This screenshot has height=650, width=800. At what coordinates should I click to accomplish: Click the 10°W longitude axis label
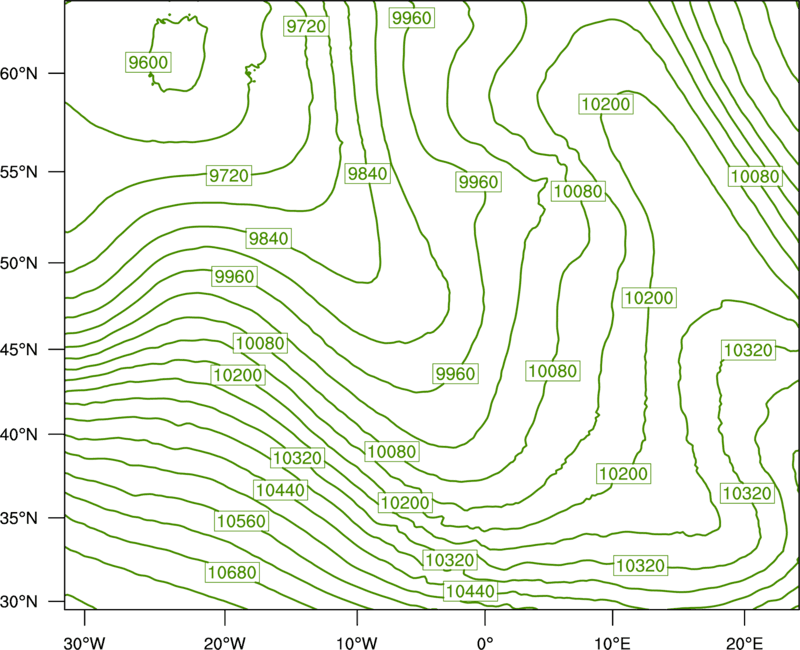pyautogui.click(x=357, y=643)
